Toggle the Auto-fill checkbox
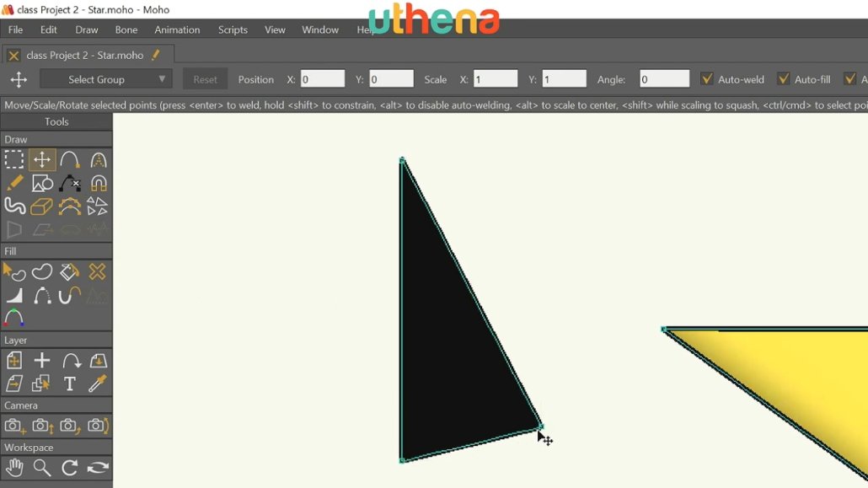Screen dimensions: 868x488 tap(783, 78)
